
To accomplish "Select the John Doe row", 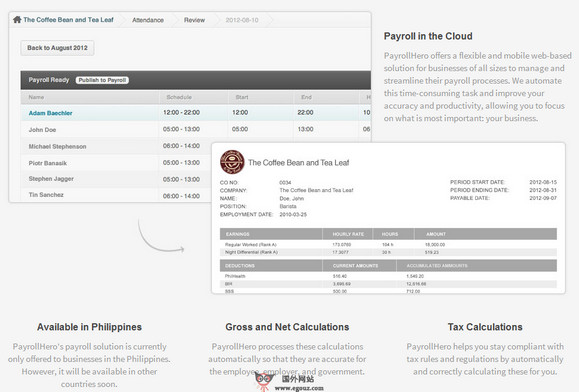I will (196, 129).
